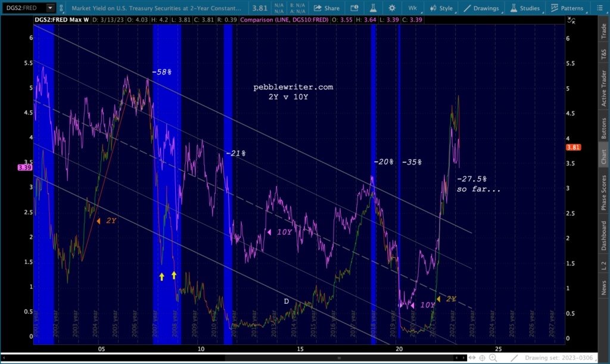
Task: Click the zoom magnifier icon at bottom
Action: click(x=493, y=358)
